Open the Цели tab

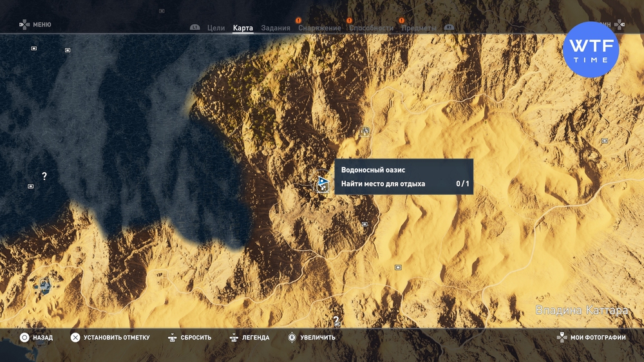pos(216,28)
